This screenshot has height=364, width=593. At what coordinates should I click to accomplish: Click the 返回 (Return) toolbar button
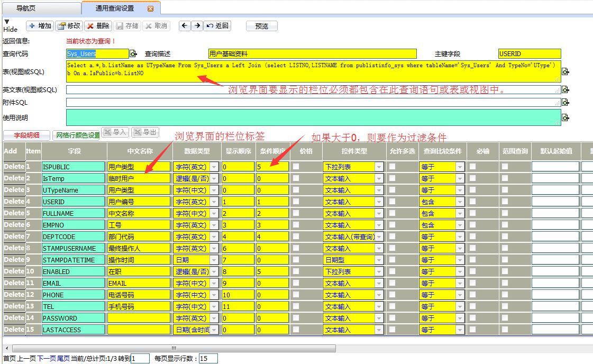pyautogui.click(x=217, y=26)
